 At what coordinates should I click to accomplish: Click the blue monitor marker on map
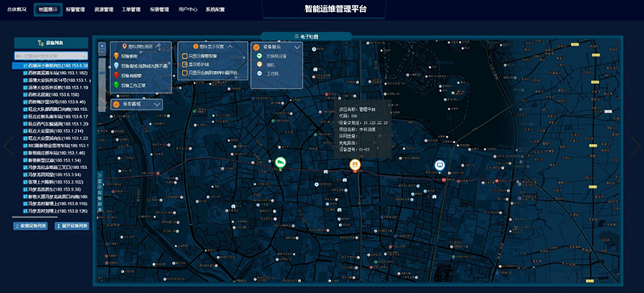pos(440,165)
